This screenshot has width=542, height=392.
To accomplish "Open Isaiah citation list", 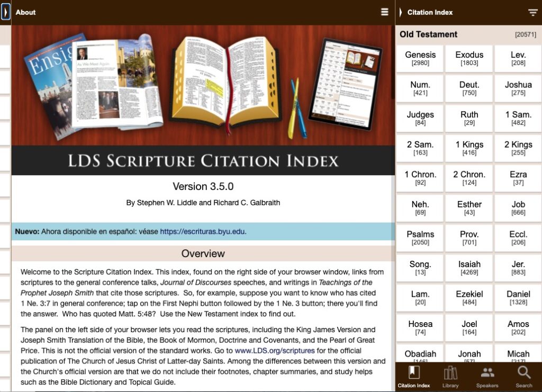I will (469, 268).
